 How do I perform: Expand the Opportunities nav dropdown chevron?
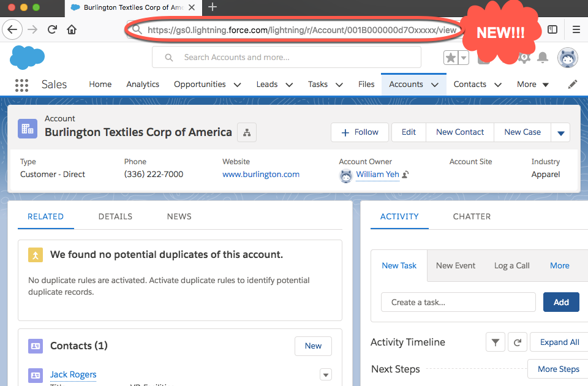coord(238,85)
